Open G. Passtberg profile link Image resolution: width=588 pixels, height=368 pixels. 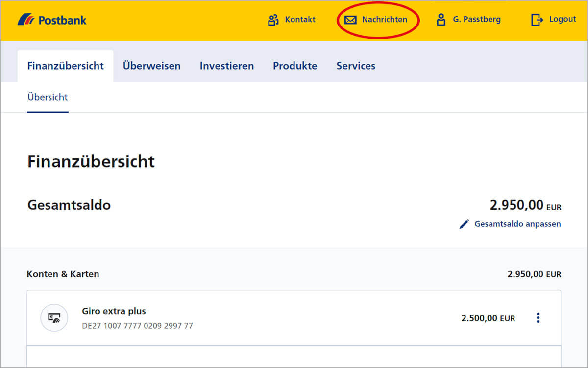click(477, 20)
